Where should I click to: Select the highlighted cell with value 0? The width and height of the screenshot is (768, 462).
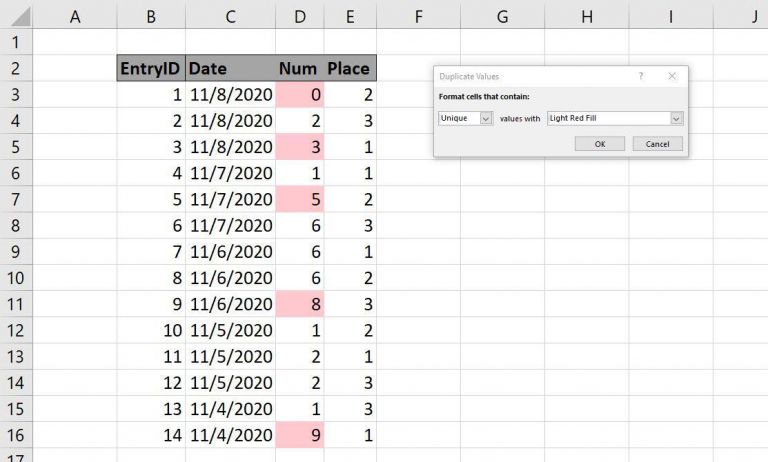(x=300, y=95)
